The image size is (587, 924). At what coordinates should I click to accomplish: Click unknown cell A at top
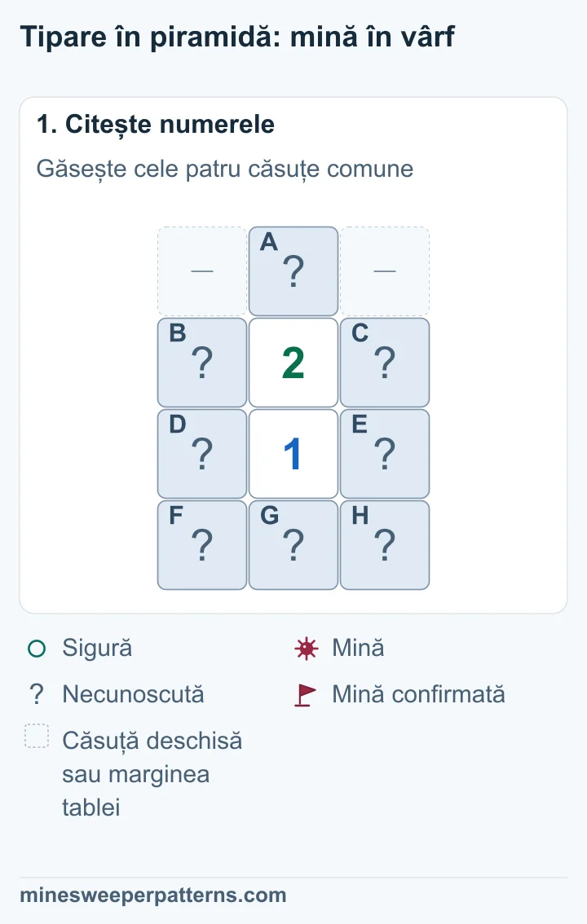pyautogui.click(x=293, y=271)
